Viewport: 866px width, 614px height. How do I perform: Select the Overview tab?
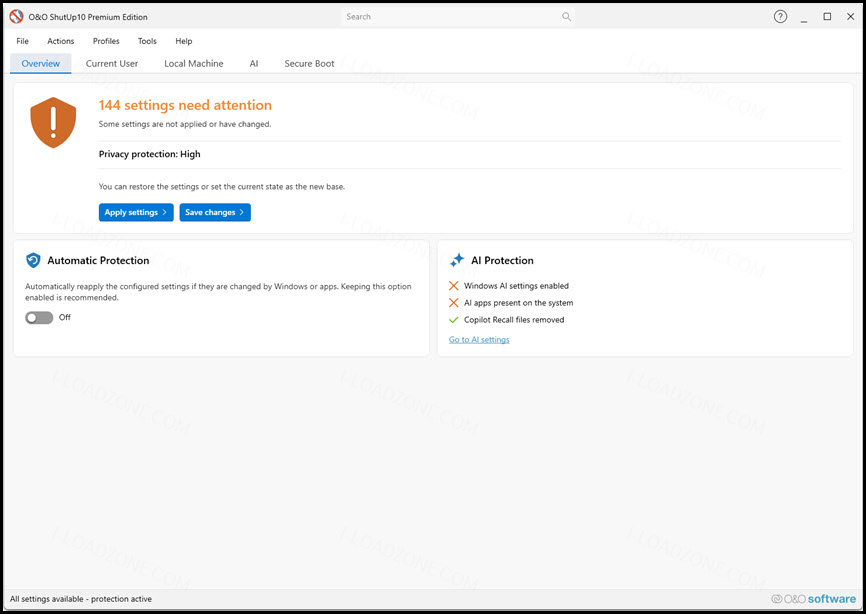41,63
